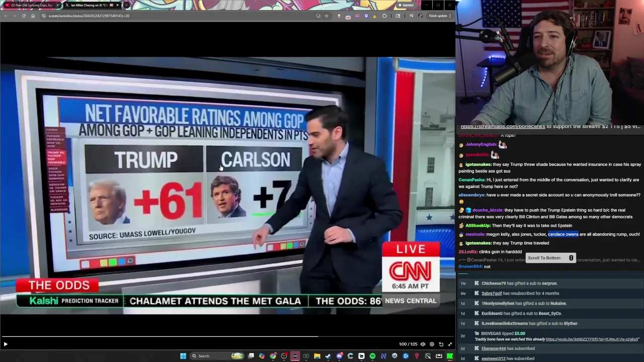Open eastwest312 user link
The width and height of the screenshot is (644, 362).
pos(493,358)
